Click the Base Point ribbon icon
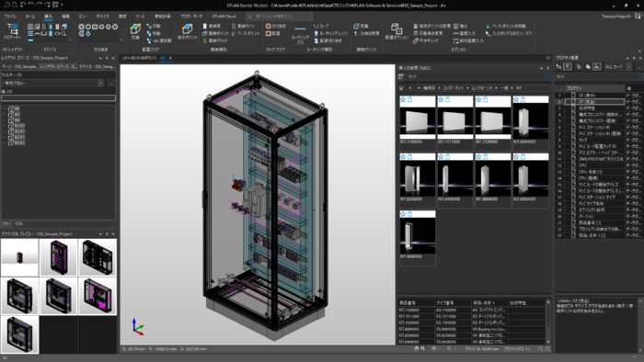Image resolution: width=644 pixels, height=362 pixels. click(234, 33)
